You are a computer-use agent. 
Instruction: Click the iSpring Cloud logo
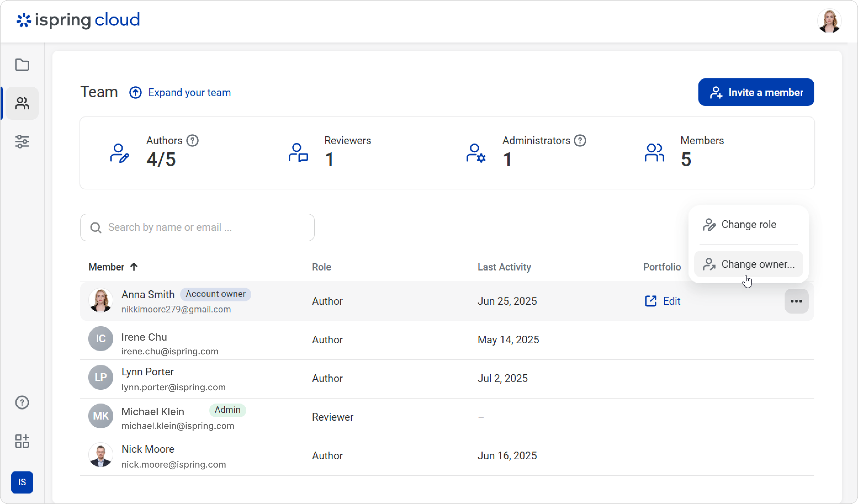pyautogui.click(x=78, y=20)
